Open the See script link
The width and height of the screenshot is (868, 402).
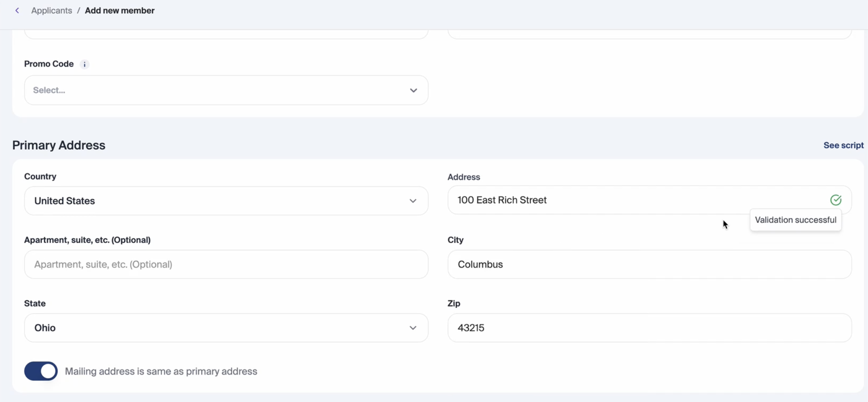(x=843, y=145)
